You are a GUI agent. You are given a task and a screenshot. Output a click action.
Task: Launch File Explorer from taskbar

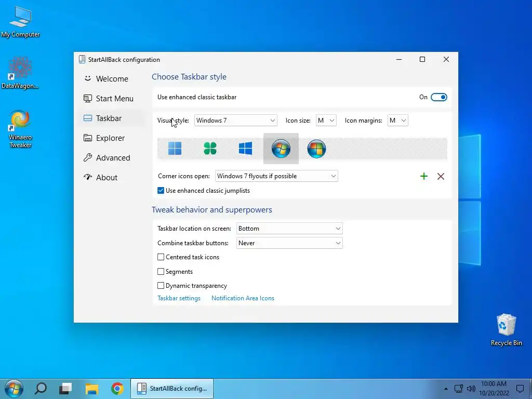coord(91,389)
